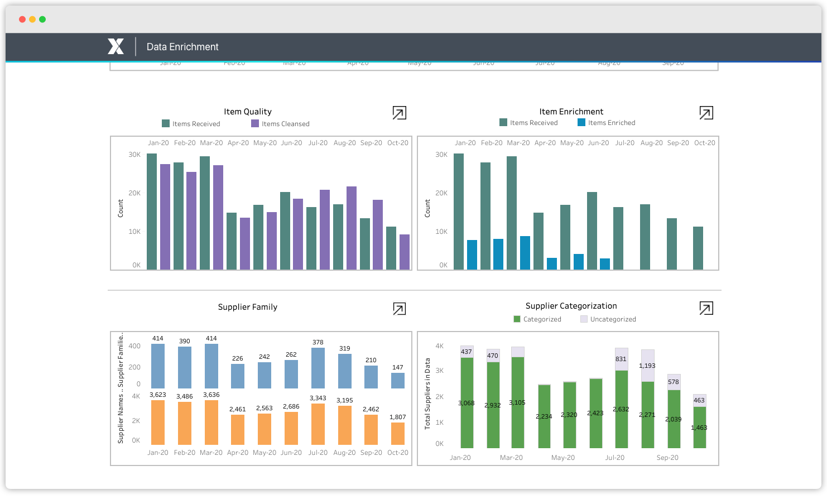The height and width of the screenshot is (504, 827).
Task: Select the green bar labeled 2,234
Action: tap(545, 417)
